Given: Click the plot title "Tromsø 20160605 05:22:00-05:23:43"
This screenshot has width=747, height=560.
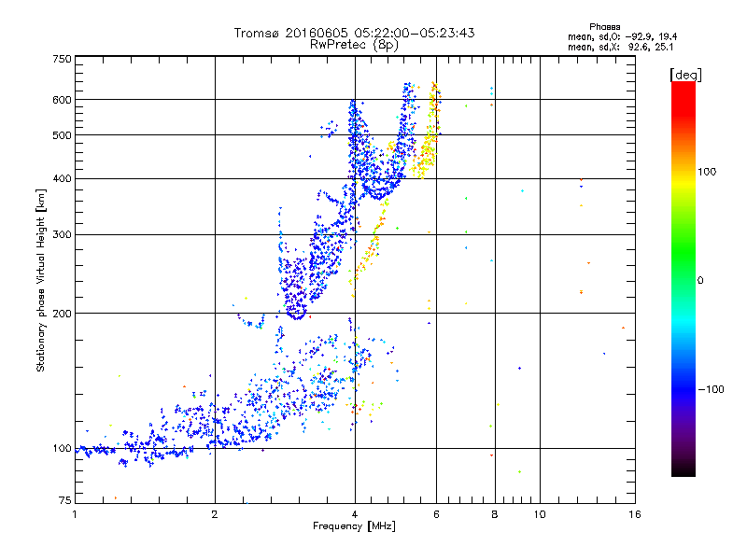Looking at the screenshot, I should (x=354, y=33).
